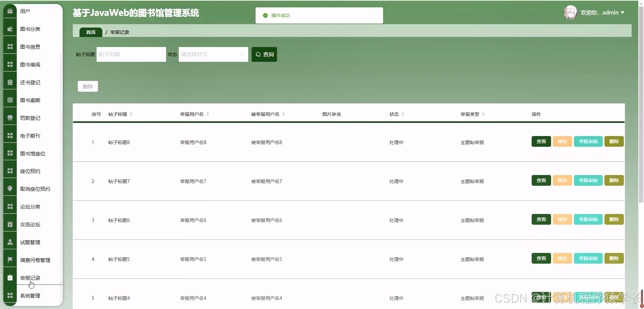Click the 图书馆座位 grid icon
Viewport: 644px width, 309px height.
point(10,153)
